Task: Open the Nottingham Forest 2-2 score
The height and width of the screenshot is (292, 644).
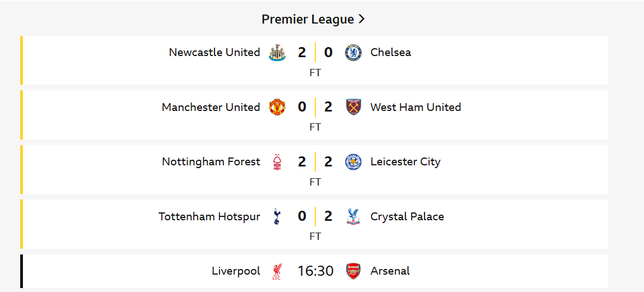Action: [315, 162]
